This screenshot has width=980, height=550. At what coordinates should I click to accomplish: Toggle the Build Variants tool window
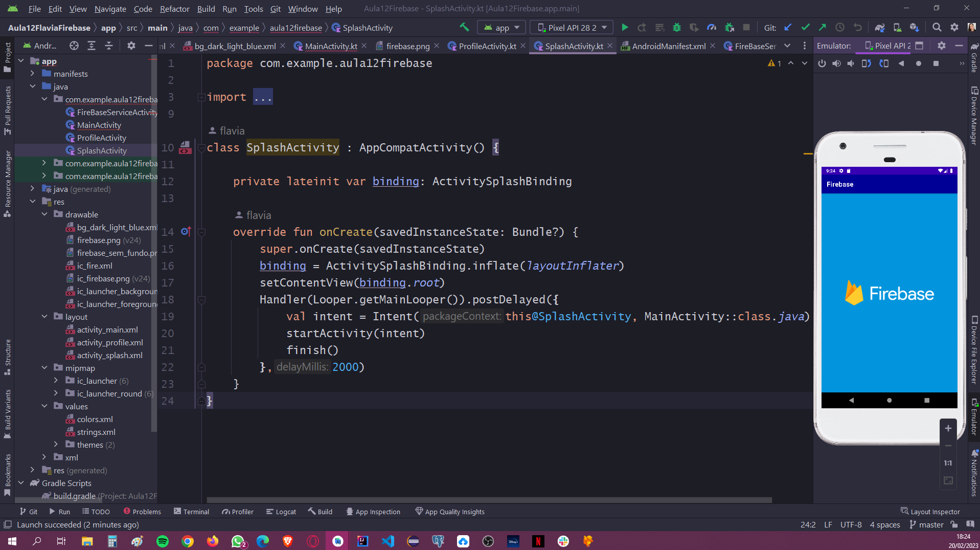click(x=7, y=414)
